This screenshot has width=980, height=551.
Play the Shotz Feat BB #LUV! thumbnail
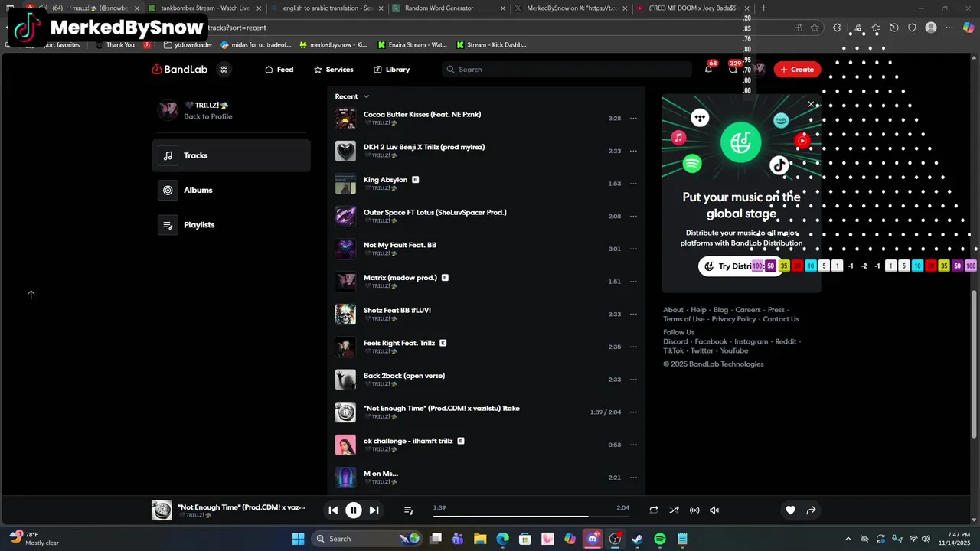(345, 315)
